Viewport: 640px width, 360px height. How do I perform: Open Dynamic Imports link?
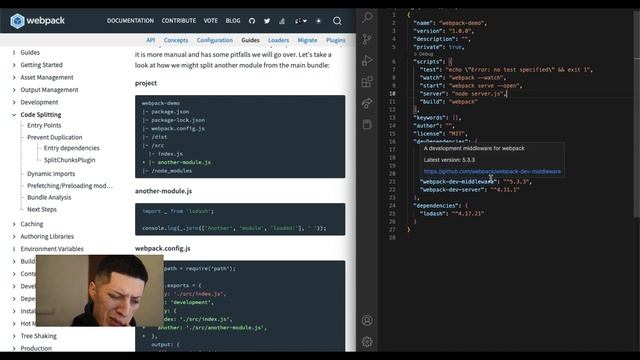click(x=51, y=174)
